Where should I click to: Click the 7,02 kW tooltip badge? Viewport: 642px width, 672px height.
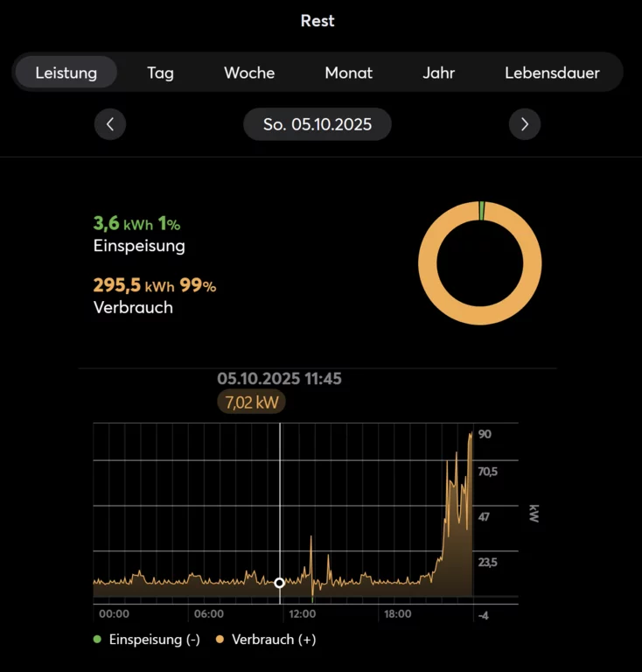[x=251, y=402]
